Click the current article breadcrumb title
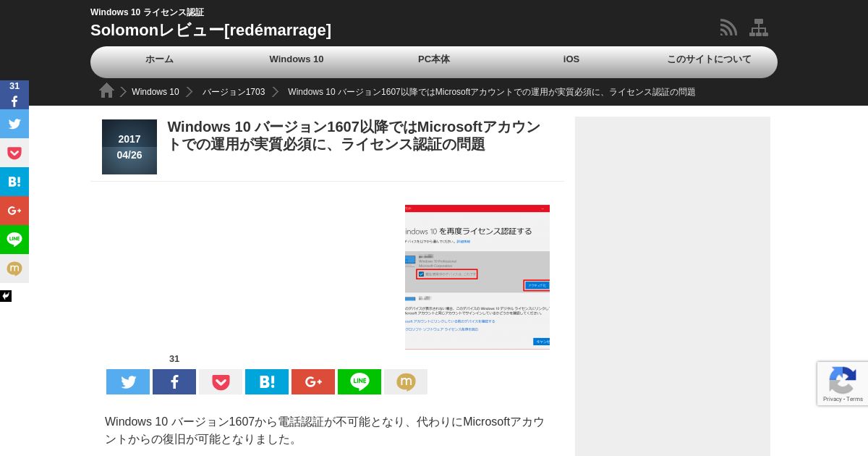Image resolution: width=868 pixels, height=456 pixels. (492, 92)
